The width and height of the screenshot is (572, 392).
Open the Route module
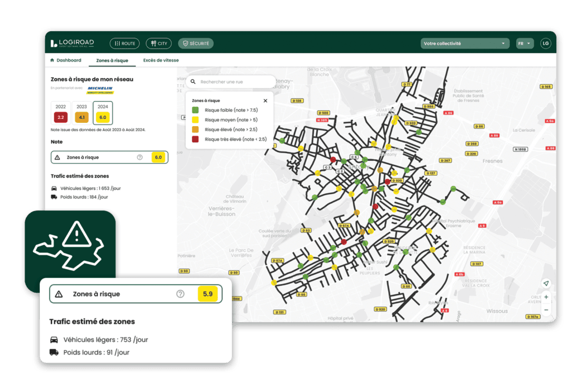124,44
